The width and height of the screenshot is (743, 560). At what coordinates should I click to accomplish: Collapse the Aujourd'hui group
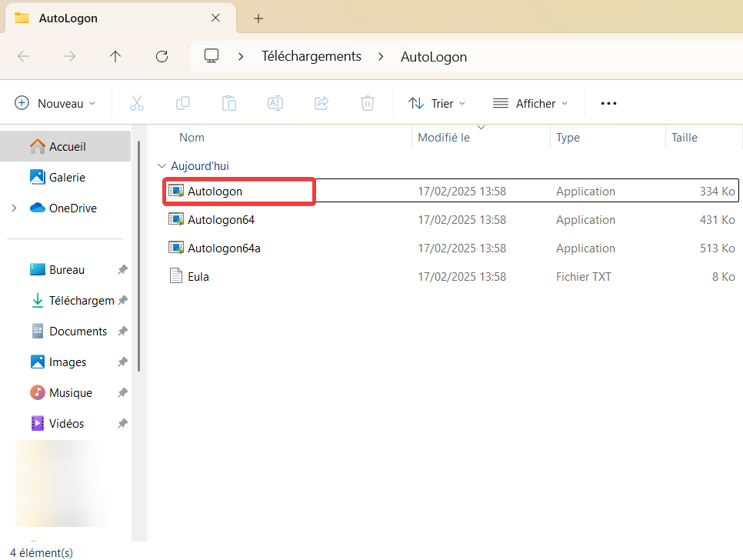tap(162, 166)
